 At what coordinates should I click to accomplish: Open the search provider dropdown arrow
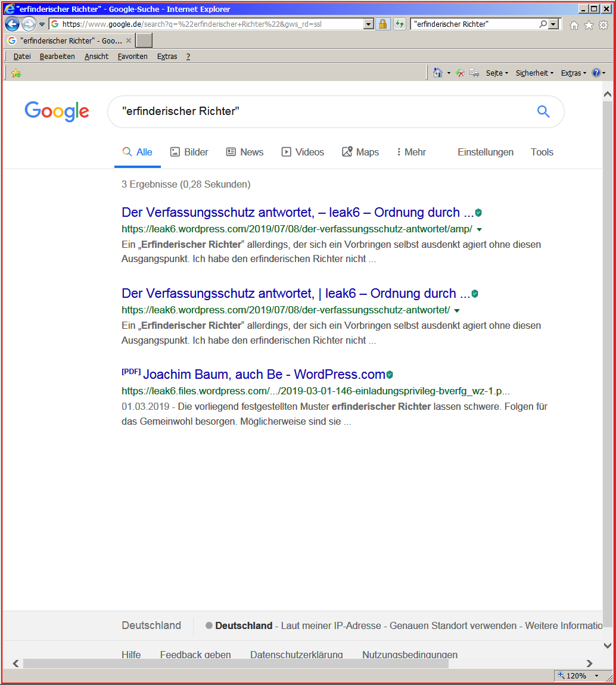(x=553, y=24)
